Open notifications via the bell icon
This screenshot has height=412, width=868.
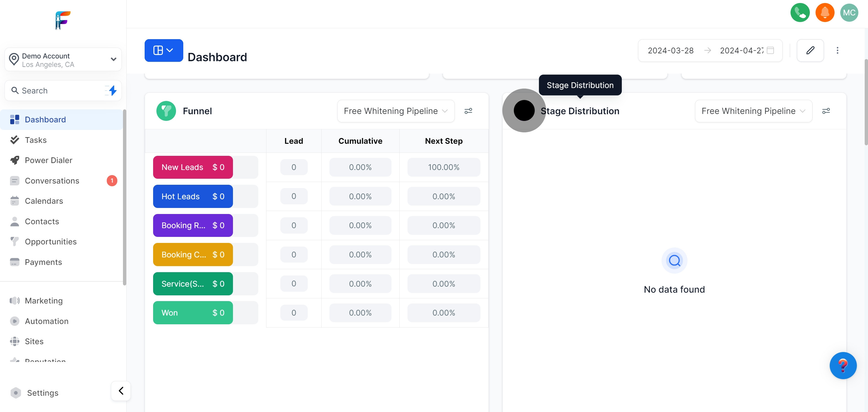(x=825, y=12)
